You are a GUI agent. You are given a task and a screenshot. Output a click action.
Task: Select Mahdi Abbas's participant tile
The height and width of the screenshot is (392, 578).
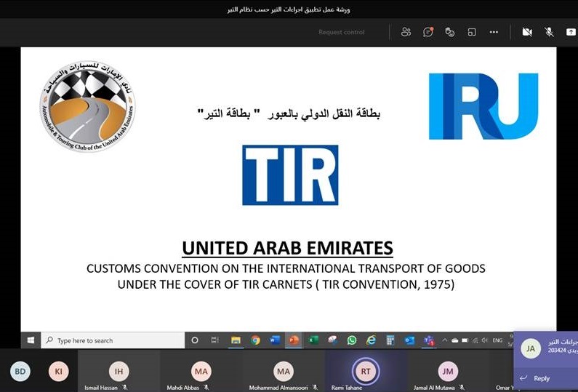(x=201, y=371)
